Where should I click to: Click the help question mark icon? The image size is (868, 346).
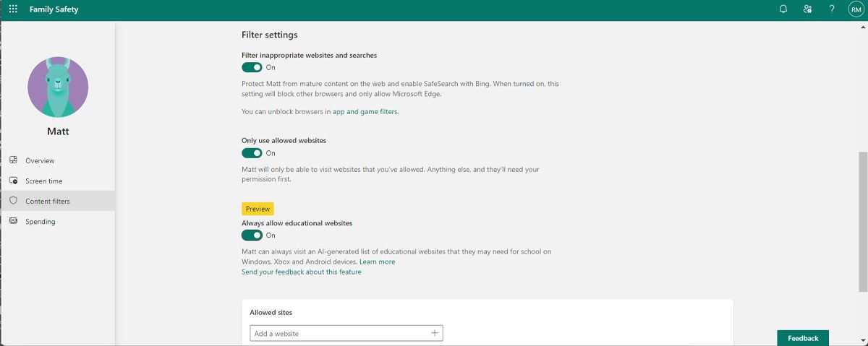(x=832, y=9)
